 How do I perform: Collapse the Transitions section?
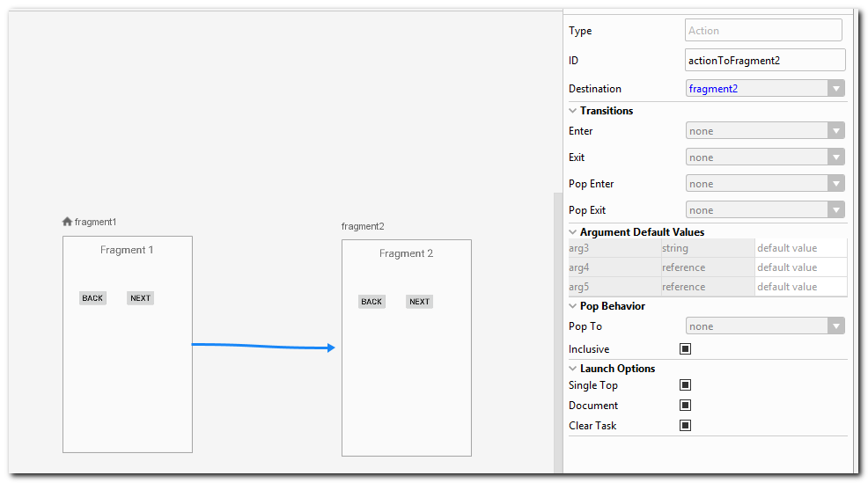tap(573, 111)
